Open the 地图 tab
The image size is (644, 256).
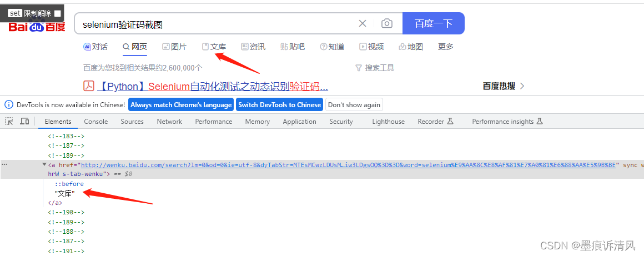point(411,47)
